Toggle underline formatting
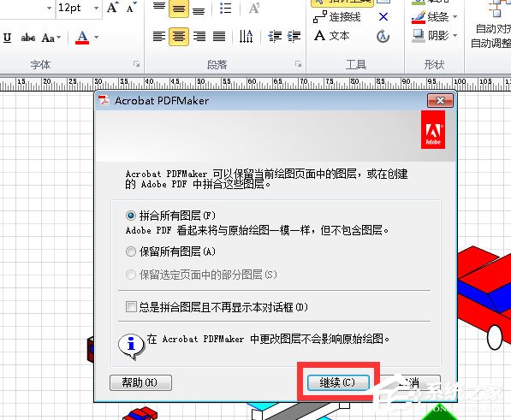The height and width of the screenshot is (420, 511). point(7,38)
